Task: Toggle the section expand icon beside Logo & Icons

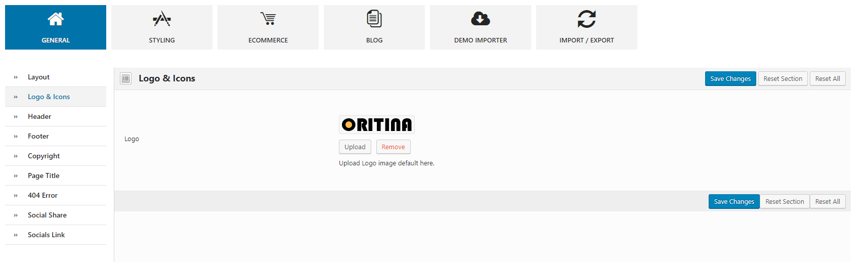Action: tap(126, 78)
